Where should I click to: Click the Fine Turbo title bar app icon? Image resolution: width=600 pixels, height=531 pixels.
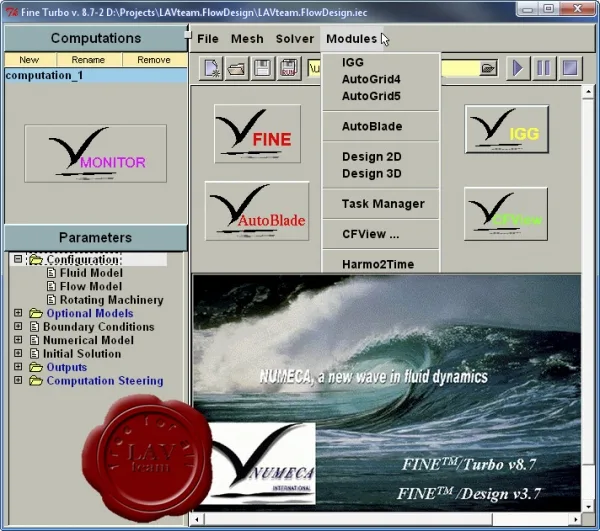[x=12, y=12]
